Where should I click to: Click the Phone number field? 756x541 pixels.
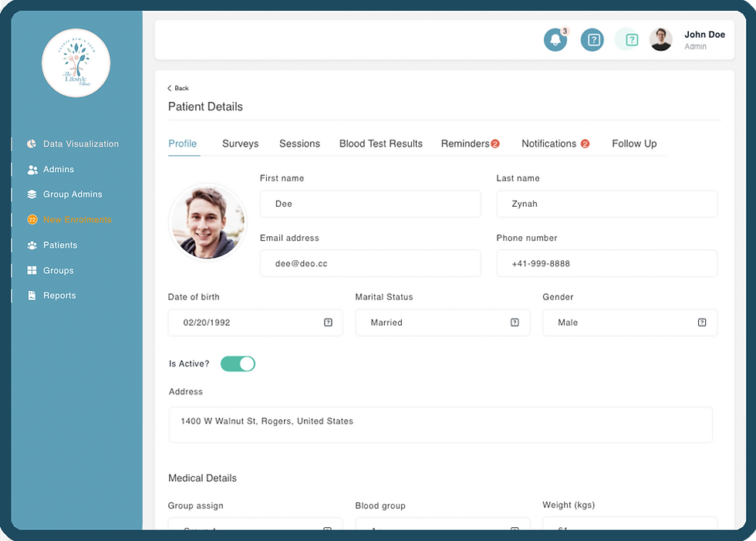click(606, 263)
